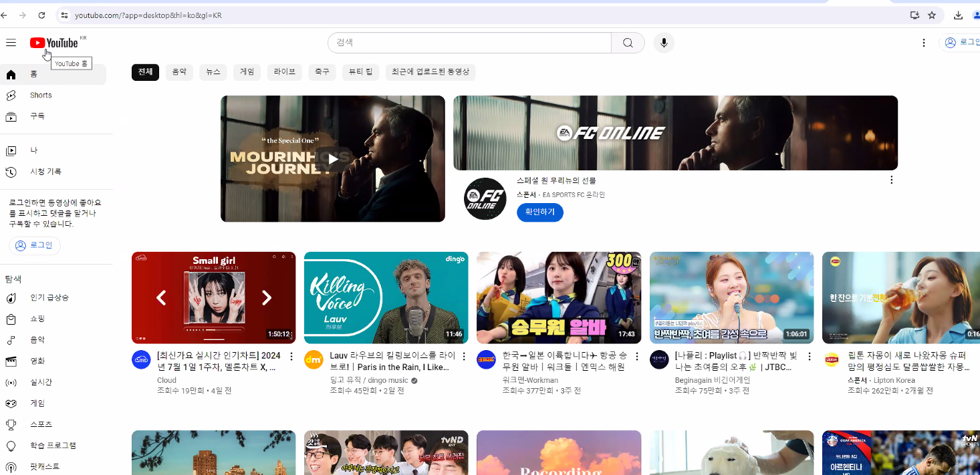The image size is (980, 475).
Task: Open the settings three-dot menu near login
Action: point(924,43)
